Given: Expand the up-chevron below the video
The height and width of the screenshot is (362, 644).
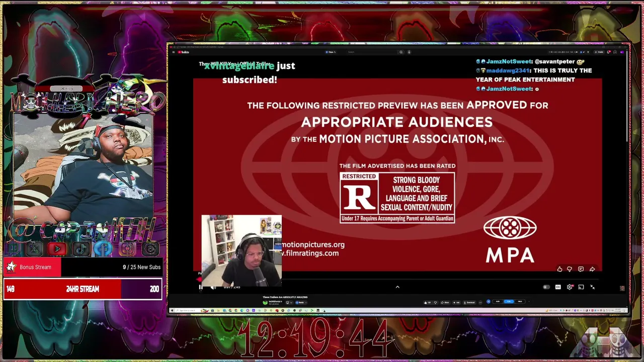Looking at the screenshot, I should tap(397, 287).
